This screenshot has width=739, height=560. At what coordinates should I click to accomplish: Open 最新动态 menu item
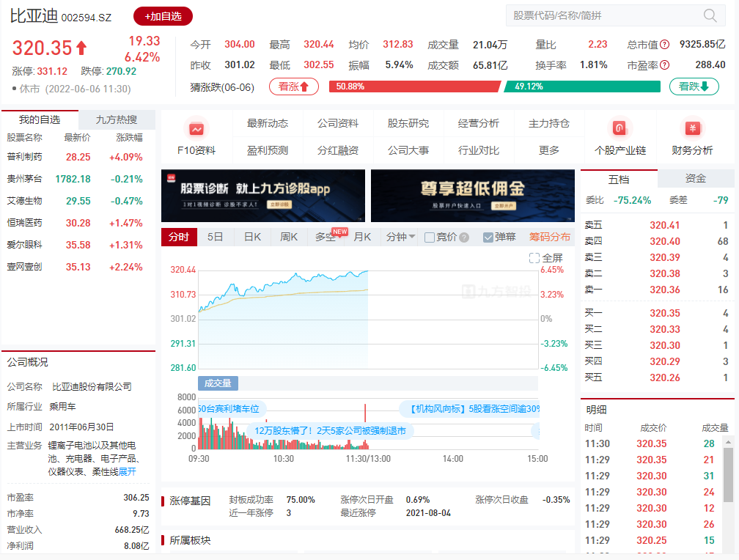[x=267, y=123]
